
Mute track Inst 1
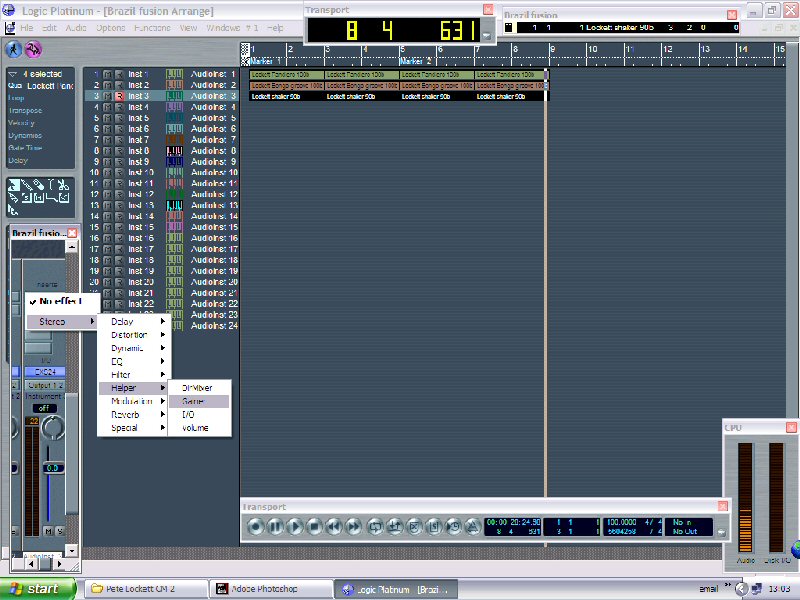[108, 75]
